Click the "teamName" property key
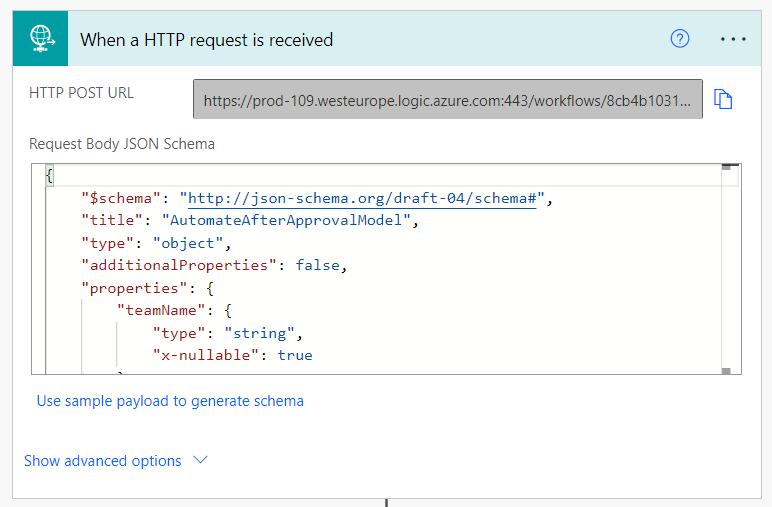 click(x=161, y=310)
